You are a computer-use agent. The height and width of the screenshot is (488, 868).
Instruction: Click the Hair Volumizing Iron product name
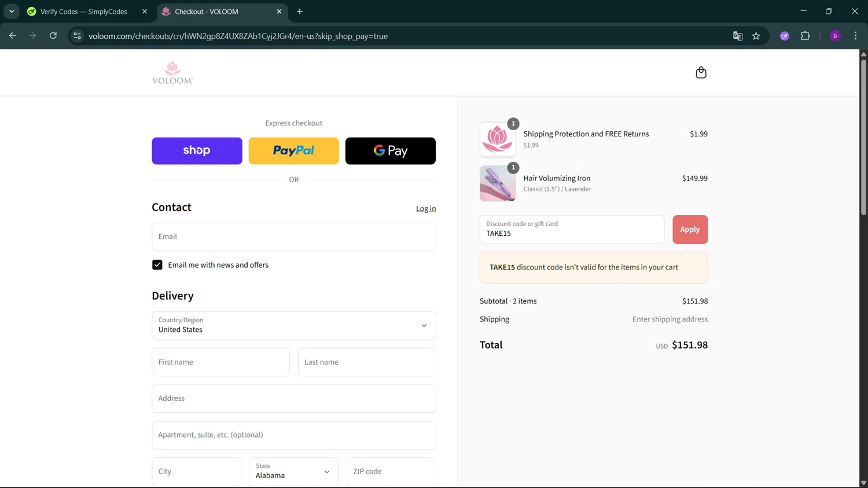557,178
